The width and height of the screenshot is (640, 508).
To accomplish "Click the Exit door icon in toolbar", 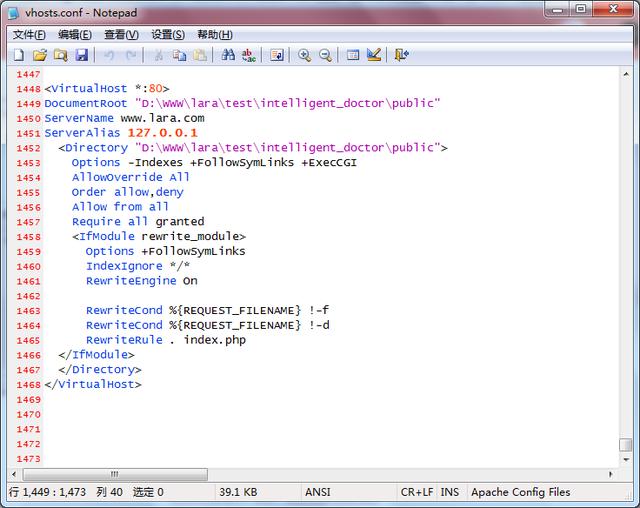I will [x=402, y=55].
